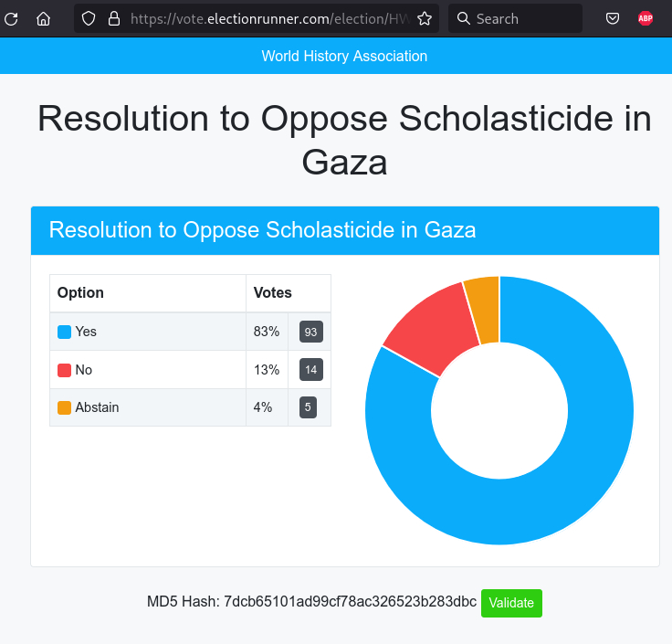
Task: Click the orange Abstain color swatch
Action: (64, 407)
